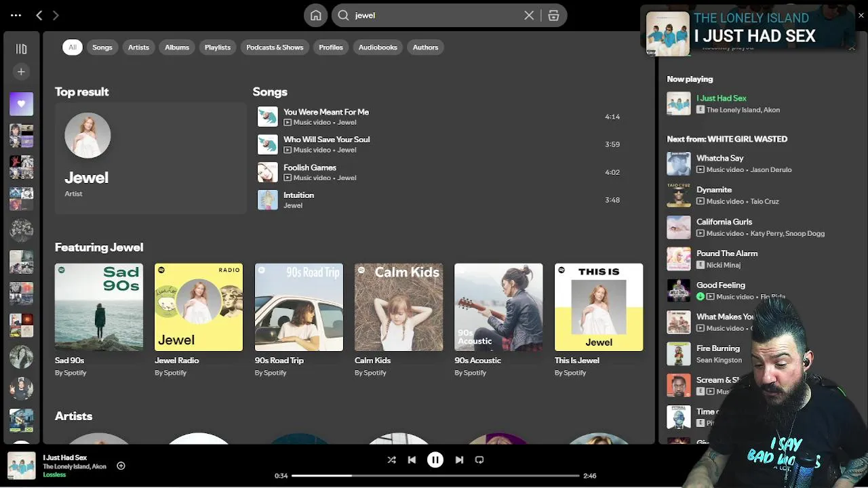Open first playlist thumbnail below Liked Songs
This screenshot has height=488, width=868.
click(21, 136)
